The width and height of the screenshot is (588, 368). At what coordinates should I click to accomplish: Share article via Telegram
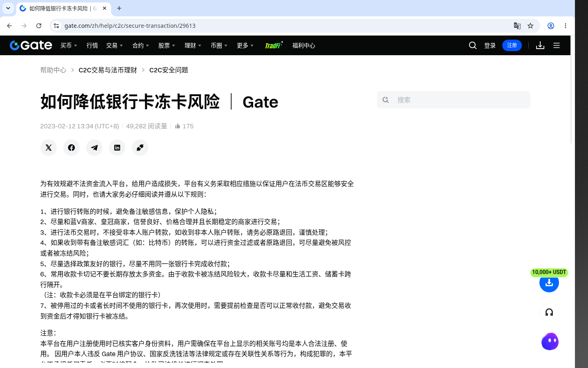(x=94, y=148)
